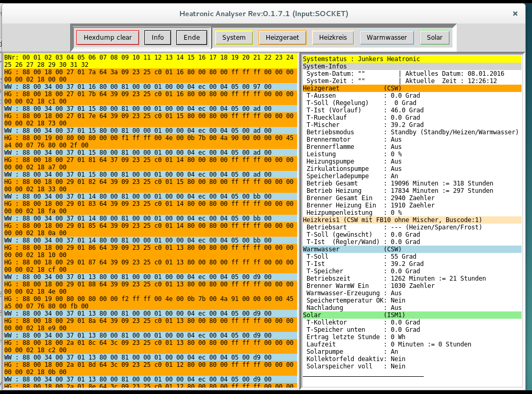Click the Heatronic Analyser title bar text
Viewport: 532px width, 394px height.
click(x=264, y=14)
